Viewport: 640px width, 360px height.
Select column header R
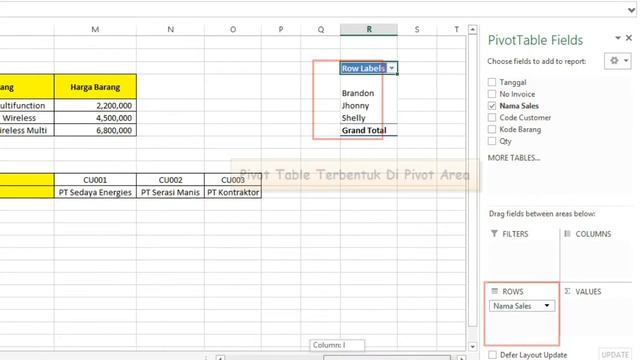369,29
